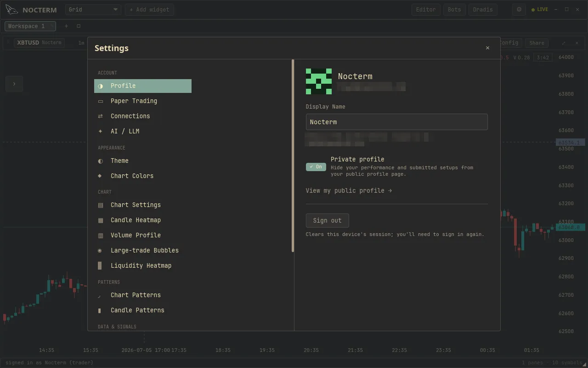Click the LIVE status indicator

(x=540, y=10)
